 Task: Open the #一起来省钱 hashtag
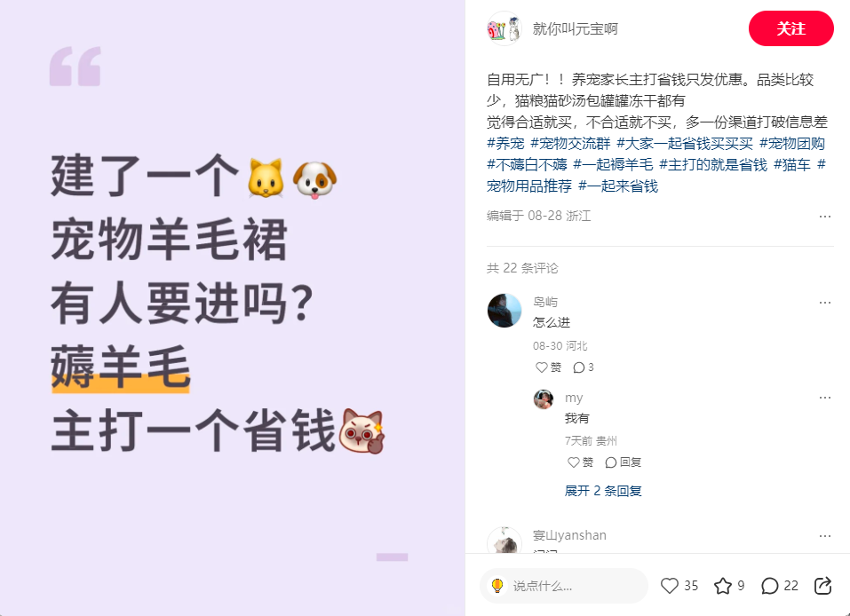point(618,186)
